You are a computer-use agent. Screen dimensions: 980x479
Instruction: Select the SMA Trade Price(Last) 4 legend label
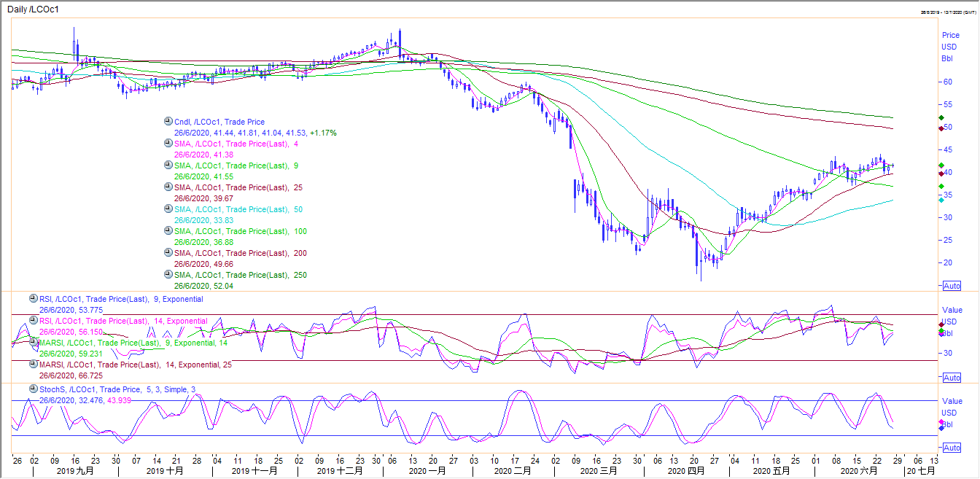pos(236,144)
